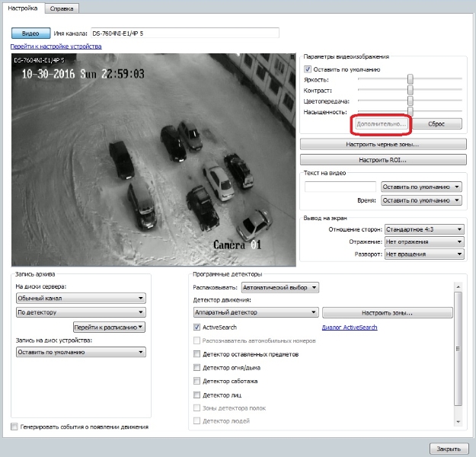
Task: Open the Справка tab
Action: (x=62, y=8)
